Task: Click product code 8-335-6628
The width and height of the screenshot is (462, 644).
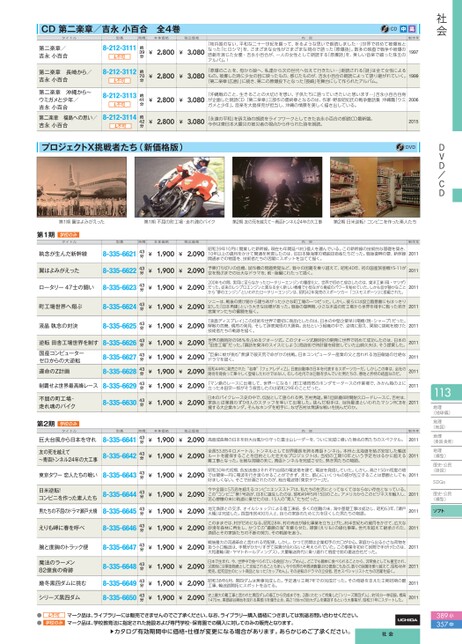Action: pyautogui.click(x=120, y=371)
